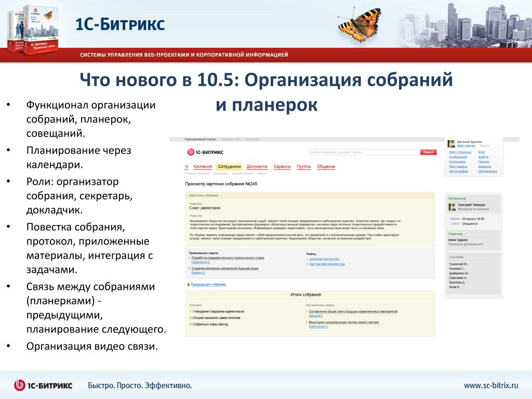Open the Мой портал link

point(466,145)
